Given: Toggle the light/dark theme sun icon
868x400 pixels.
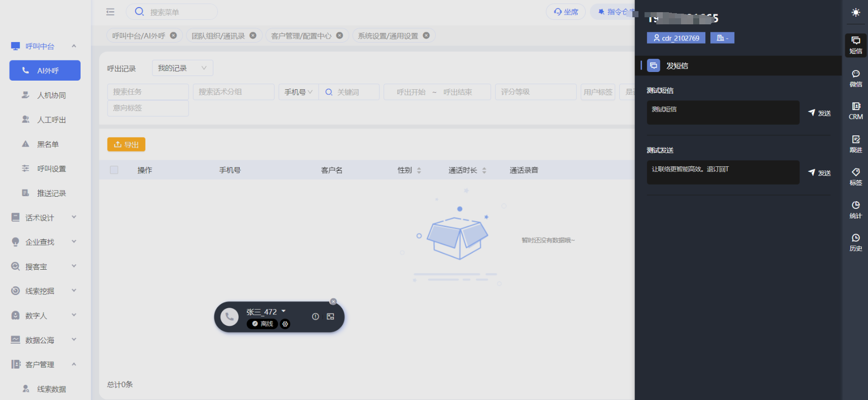Looking at the screenshot, I should [855, 13].
